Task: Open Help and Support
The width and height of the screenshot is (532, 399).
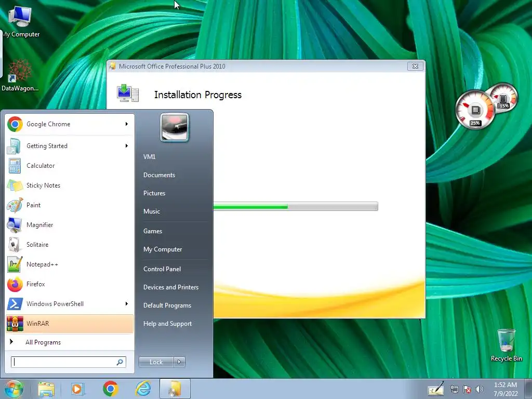Action: (167, 324)
